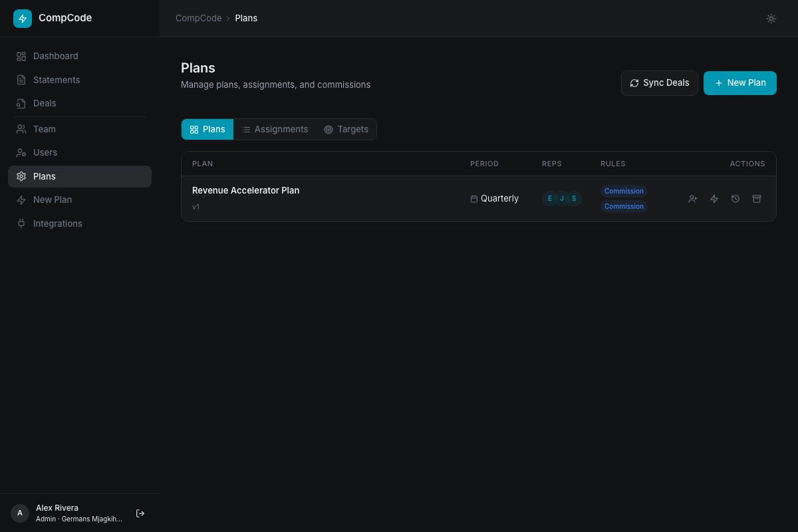
Task: Click the RULES column header
Action: 613,164
